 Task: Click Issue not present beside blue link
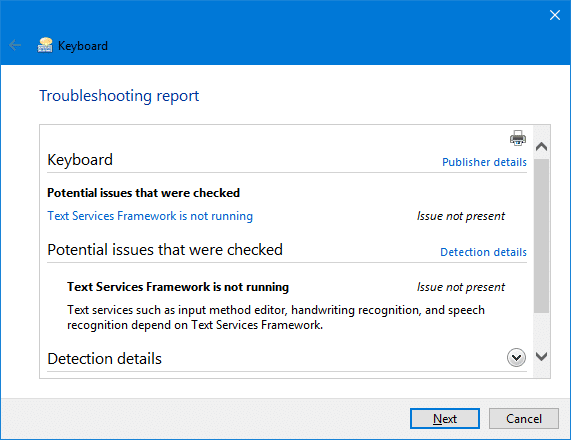tap(461, 216)
